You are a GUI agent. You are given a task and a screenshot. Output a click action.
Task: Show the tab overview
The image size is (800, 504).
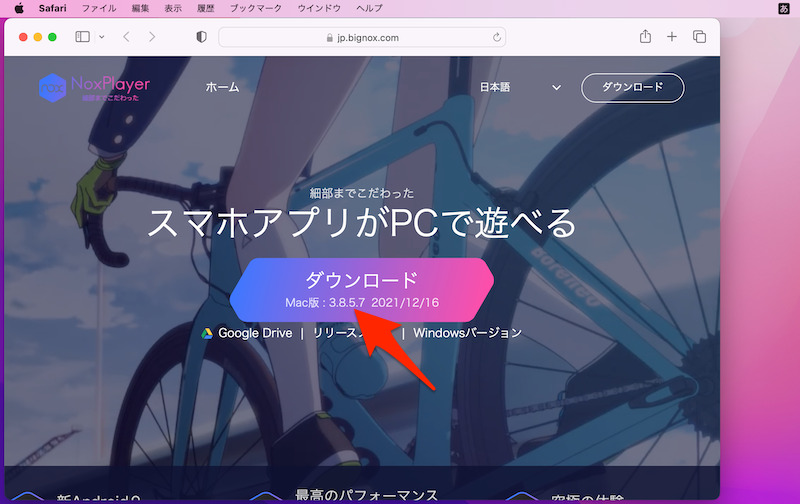click(x=699, y=37)
